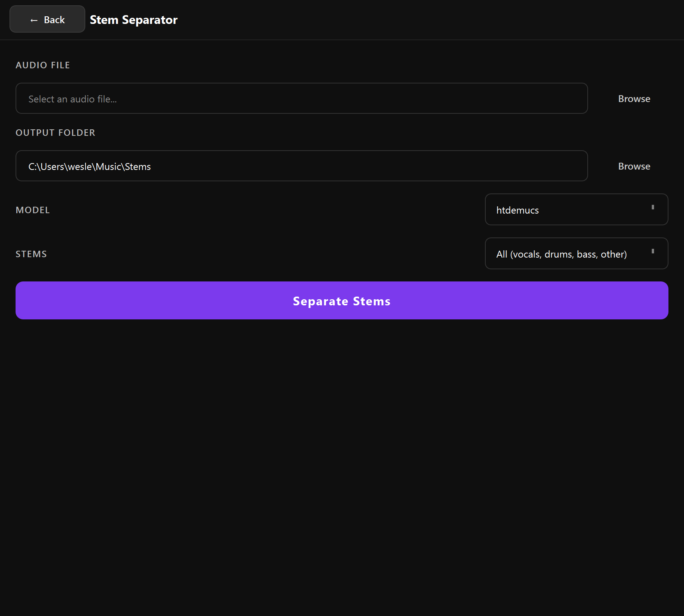
Task: Click 'All (vocals, drums, bass, other)' text
Action: (x=561, y=254)
